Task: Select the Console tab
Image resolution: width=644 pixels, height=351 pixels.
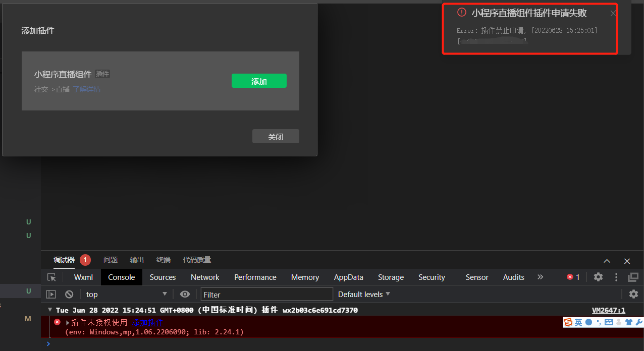Action: (122, 277)
